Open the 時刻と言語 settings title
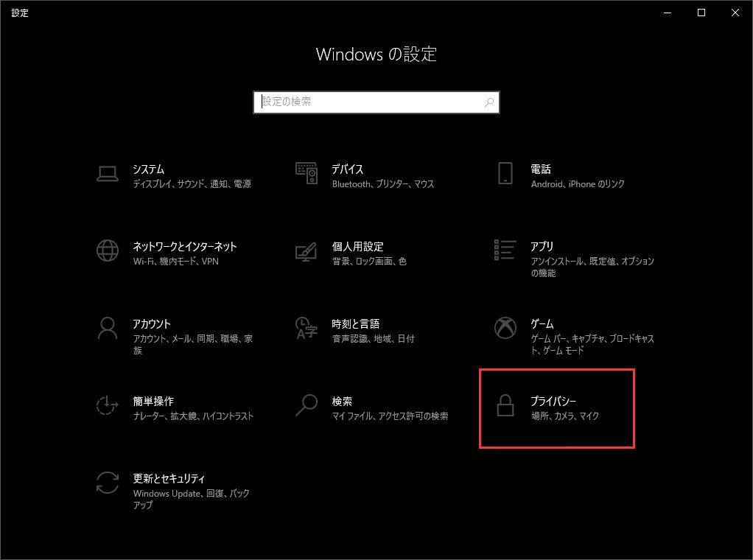Viewport: 753px width, 560px height. pos(356,323)
